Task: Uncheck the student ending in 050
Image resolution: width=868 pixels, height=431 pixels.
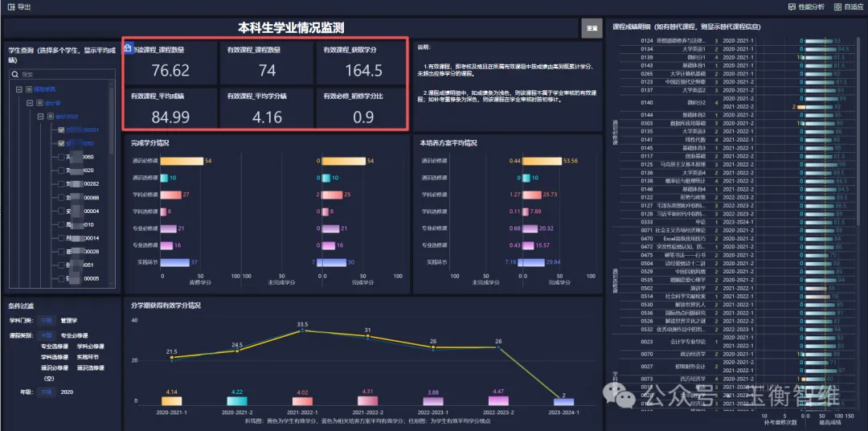Action: pyautogui.click(x=61, y=143)
